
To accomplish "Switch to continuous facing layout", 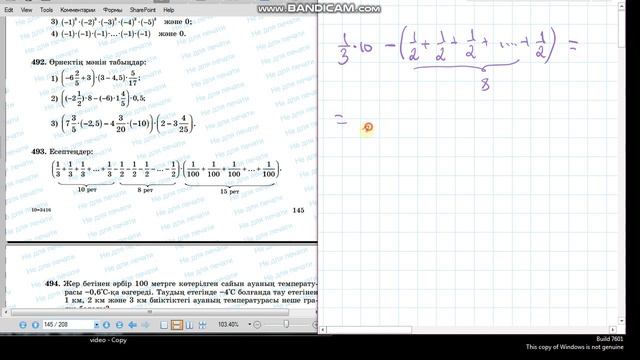I will pos(202,325).
